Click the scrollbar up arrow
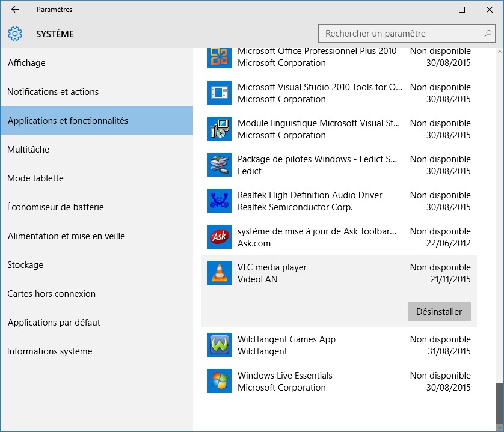 [x=500, y=52]
